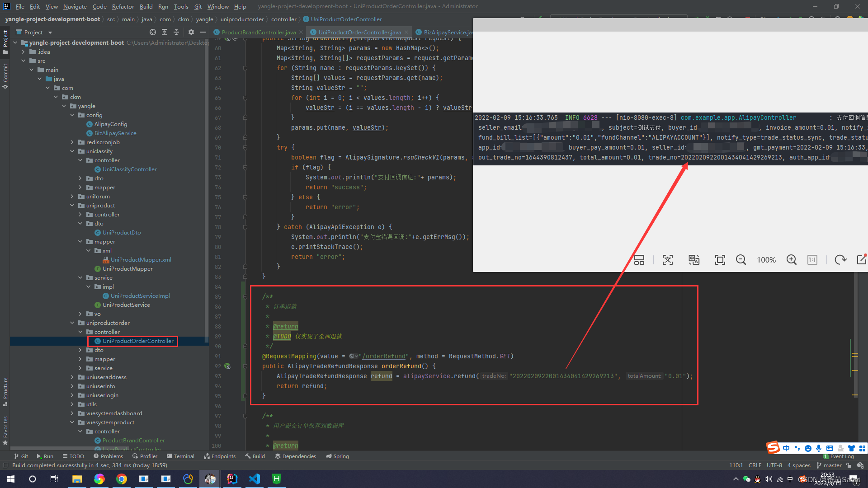
Task: Click Collapse All icon in Project panel
Action: [176, 32]
